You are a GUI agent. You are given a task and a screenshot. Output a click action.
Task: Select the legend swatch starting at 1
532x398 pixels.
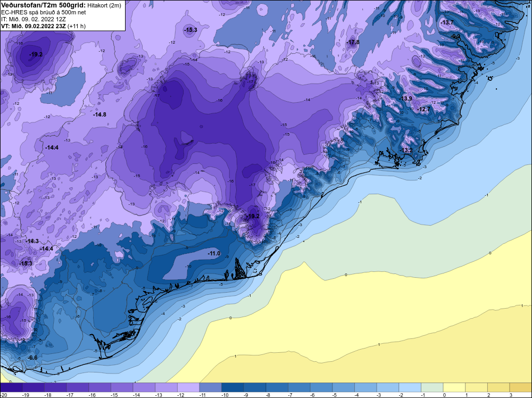point(477,387)
